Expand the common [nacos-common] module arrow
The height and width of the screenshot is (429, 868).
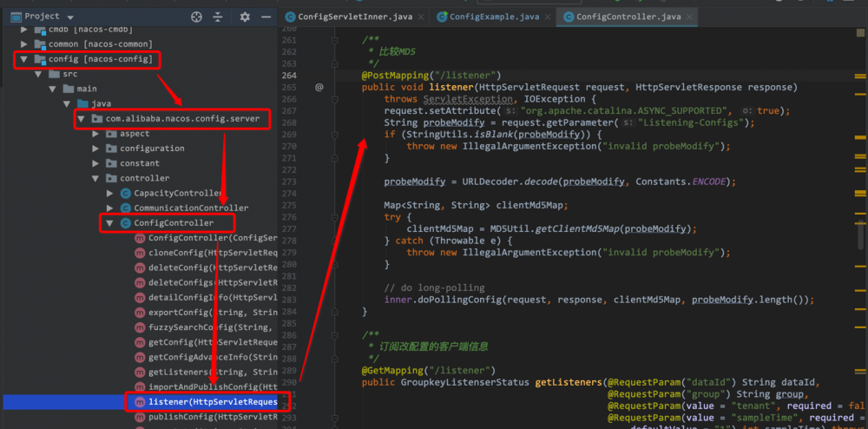[x=23, y=43]
